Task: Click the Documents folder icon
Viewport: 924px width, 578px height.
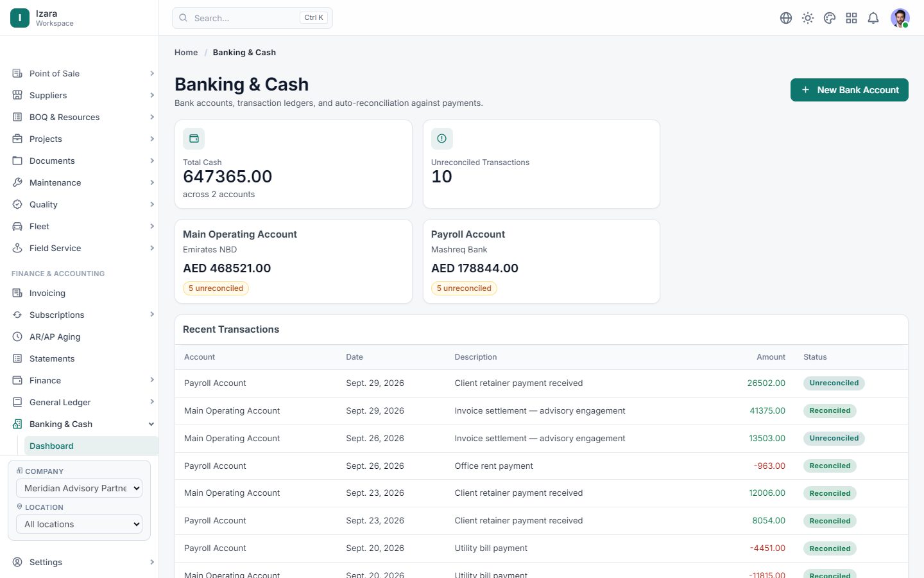Action: point(17,161)
